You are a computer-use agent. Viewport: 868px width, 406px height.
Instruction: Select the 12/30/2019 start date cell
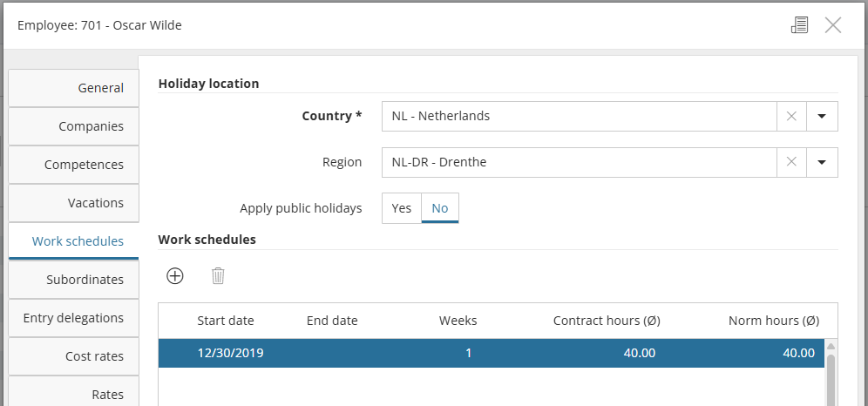coord(230,353)
